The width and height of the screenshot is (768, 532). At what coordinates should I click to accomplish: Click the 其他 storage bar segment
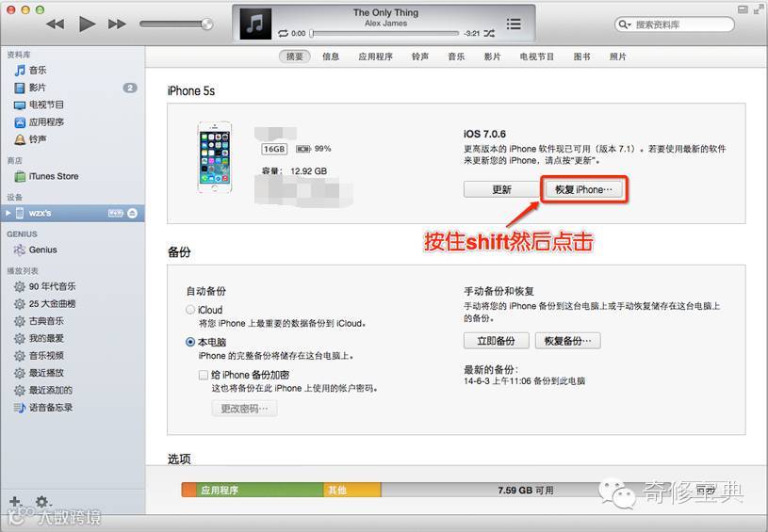coord(352,490)
